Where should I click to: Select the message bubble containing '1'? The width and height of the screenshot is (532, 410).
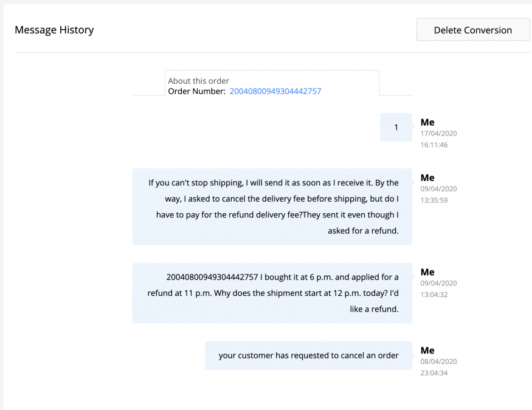pyautogui.click(x=396, y=128)
